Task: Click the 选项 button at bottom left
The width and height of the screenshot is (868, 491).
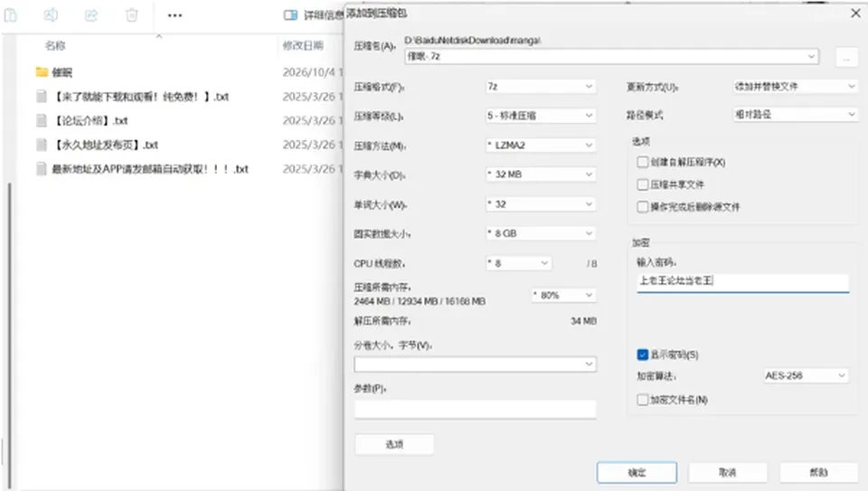Action: pos(394,444)
